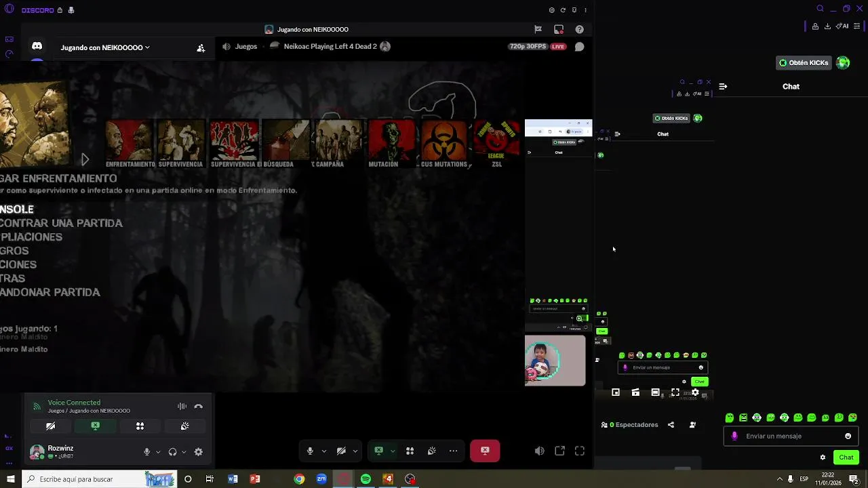868x488 pixels.
Task: Open Soundboard in the bottom call control bar
Action: click(x=431, y=451)
